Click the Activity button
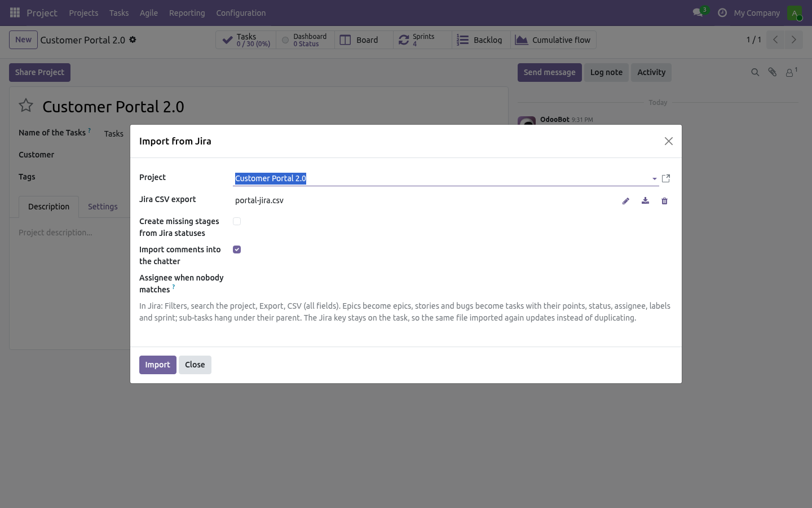Screen dimensions: 812x508 651,72
